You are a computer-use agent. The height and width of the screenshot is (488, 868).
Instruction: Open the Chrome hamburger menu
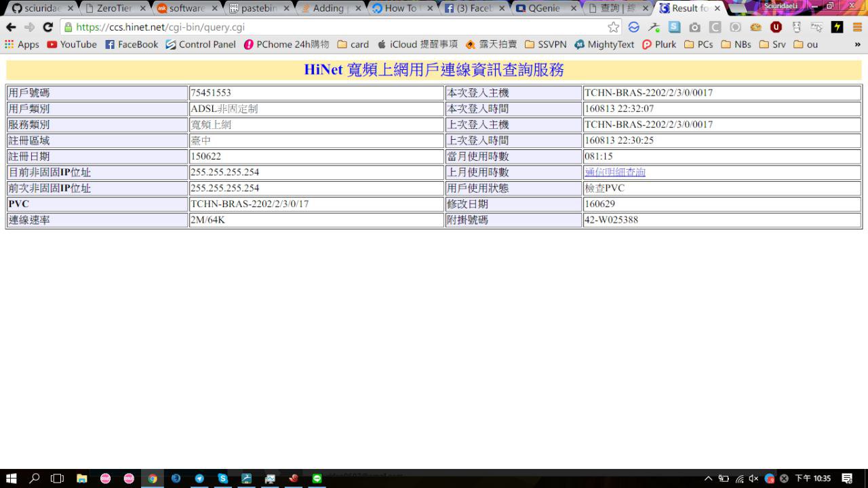(857, 27)
